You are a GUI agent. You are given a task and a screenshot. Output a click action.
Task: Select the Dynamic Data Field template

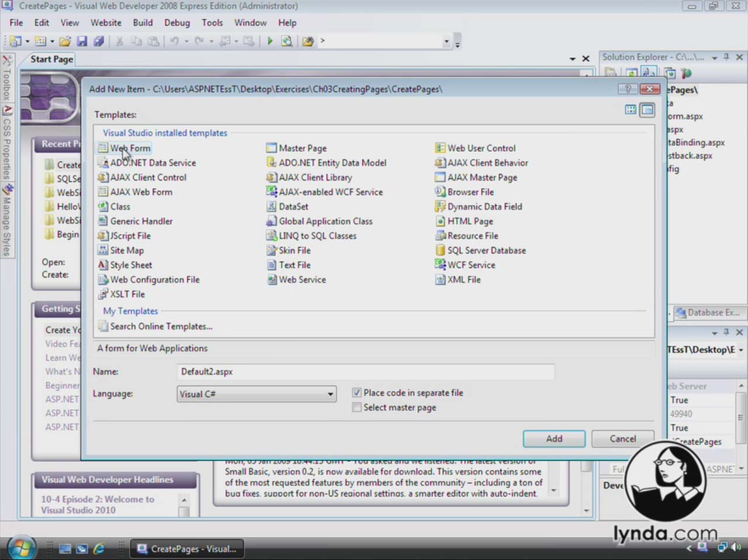[479, 207]
